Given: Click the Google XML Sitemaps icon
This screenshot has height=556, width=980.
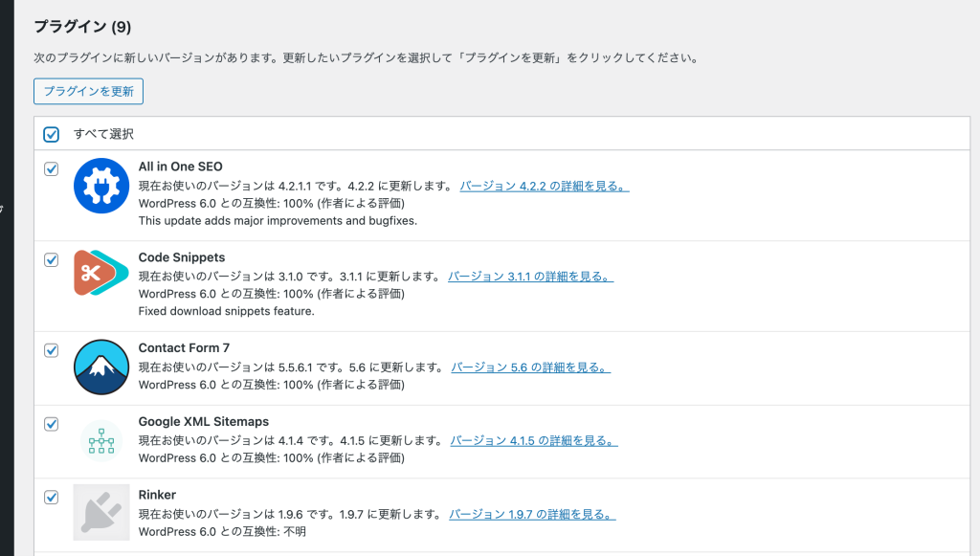Looking at the screenshot, I should pos(101,440).
